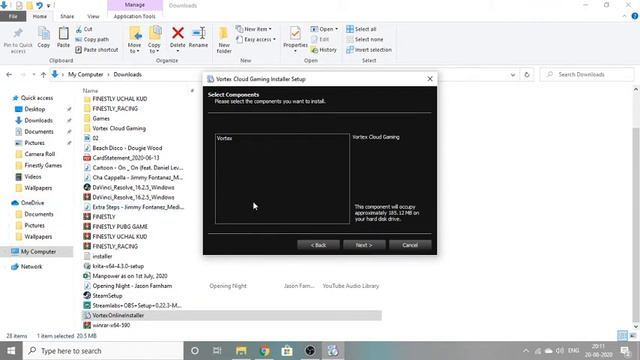640x360 pixels.
Task: Select the Vortex Cloud Gaming folder
Action: coord(119,128)
